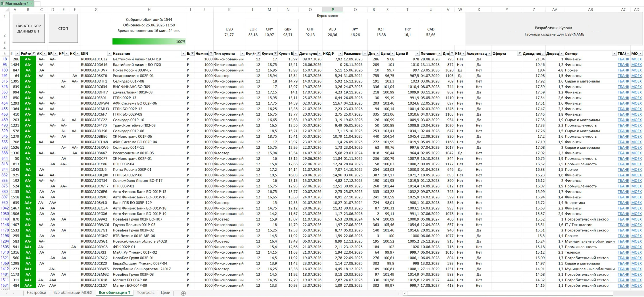Select the Разработчик: Купоня cell
This screenshot has width=644, height=297.
554,28
